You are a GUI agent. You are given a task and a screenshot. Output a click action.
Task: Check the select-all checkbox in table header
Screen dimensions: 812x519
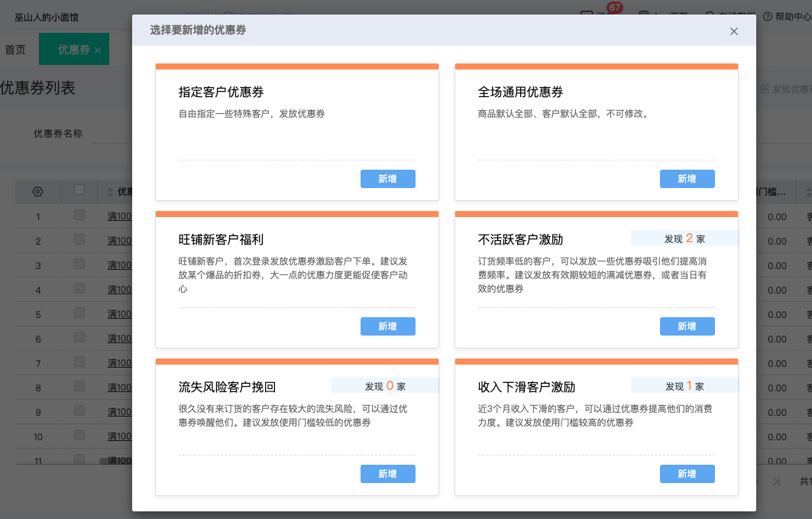79,191
